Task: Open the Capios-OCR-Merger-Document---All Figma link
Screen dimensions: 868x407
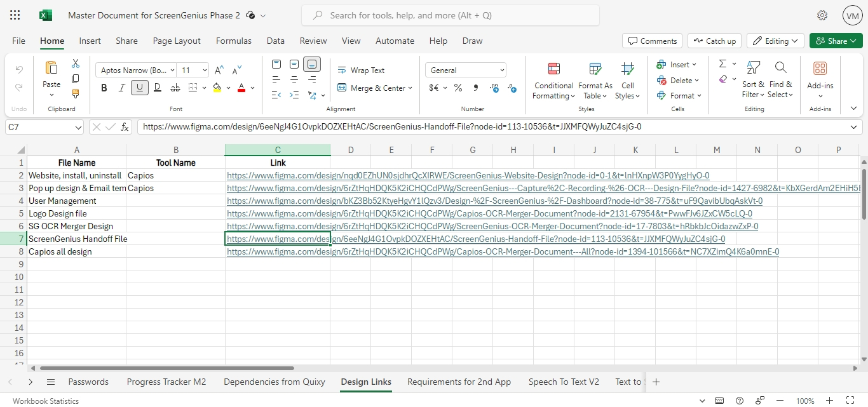Action: (x=503, y=251)
